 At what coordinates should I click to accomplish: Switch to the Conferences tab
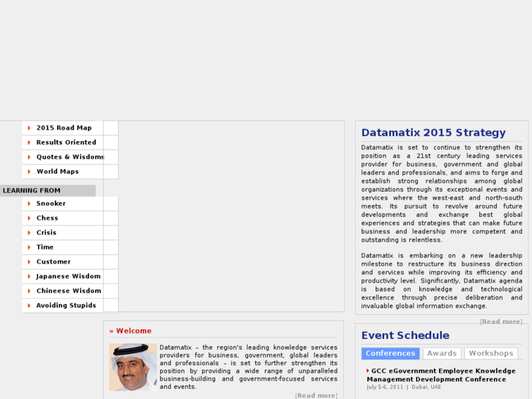tap(391, 354)
